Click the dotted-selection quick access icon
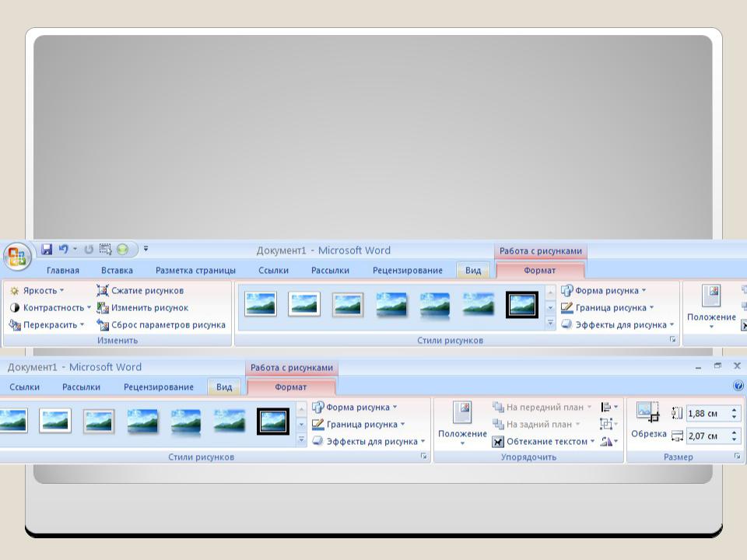The image size is (747, 560). click(x=105, y=249)
